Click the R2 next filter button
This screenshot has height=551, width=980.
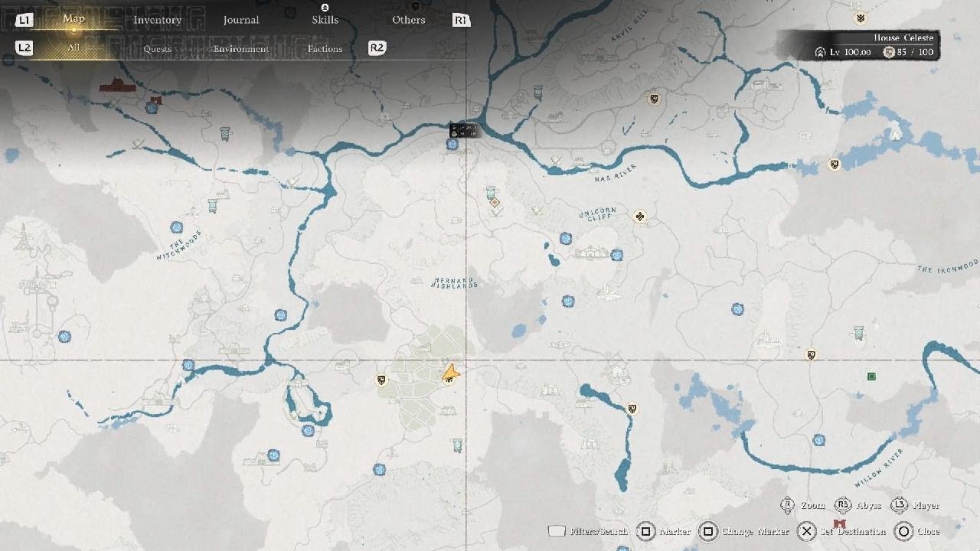pyautogui.click(x=377, y=48)
